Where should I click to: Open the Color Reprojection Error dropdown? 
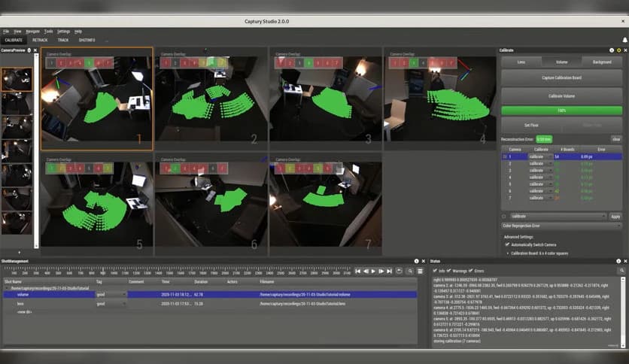click(561, 226)
